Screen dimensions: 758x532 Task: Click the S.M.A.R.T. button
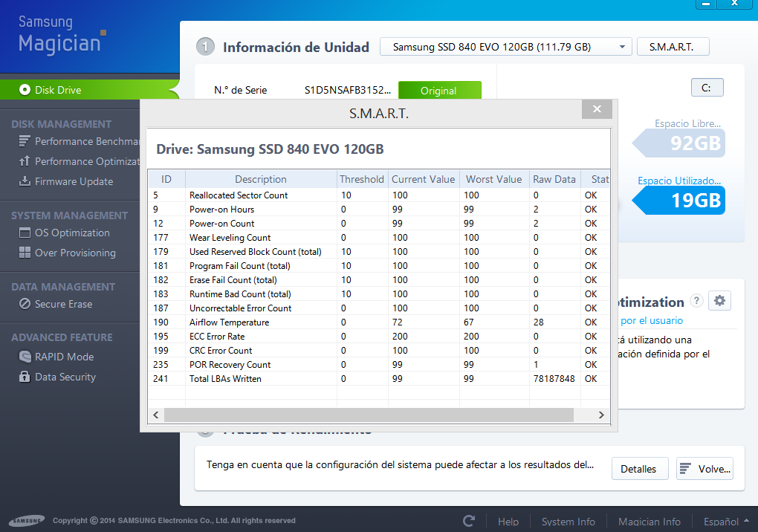coord(673,47)
